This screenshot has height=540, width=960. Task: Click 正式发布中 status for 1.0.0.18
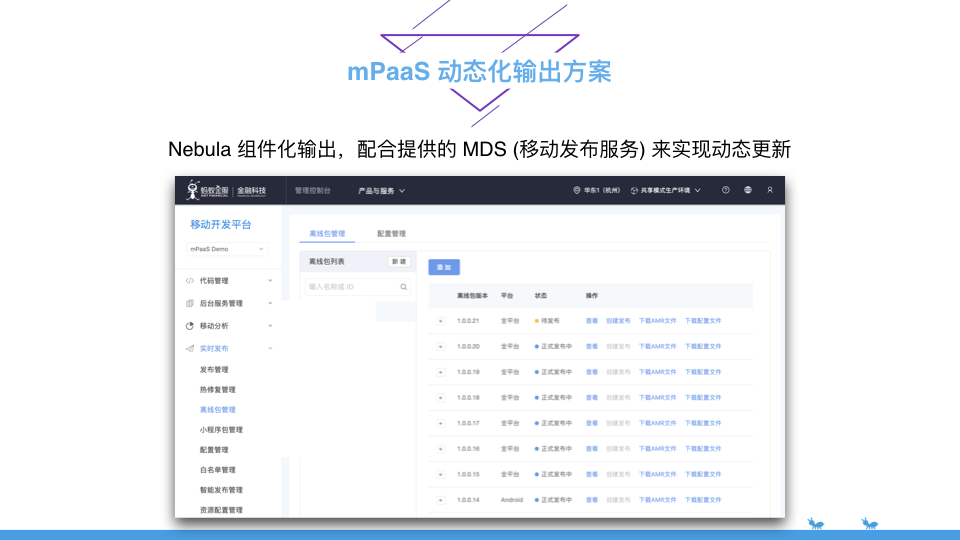(x=553, y=398)
